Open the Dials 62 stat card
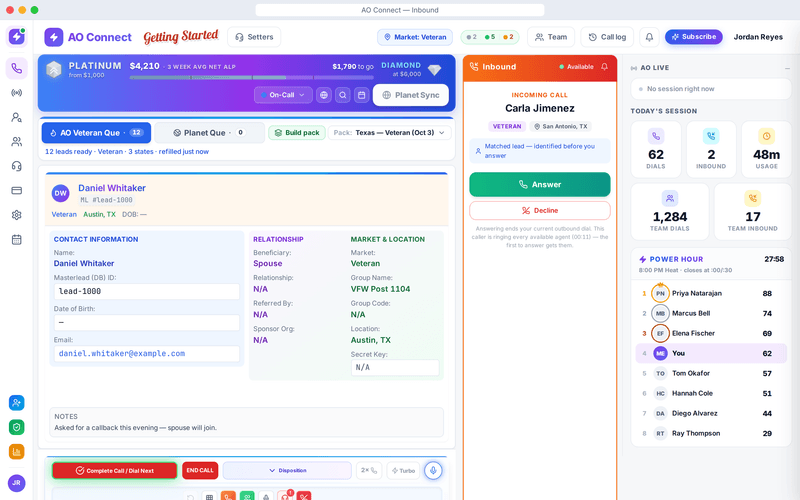The image size is (800, 500). tap(656, 149)
